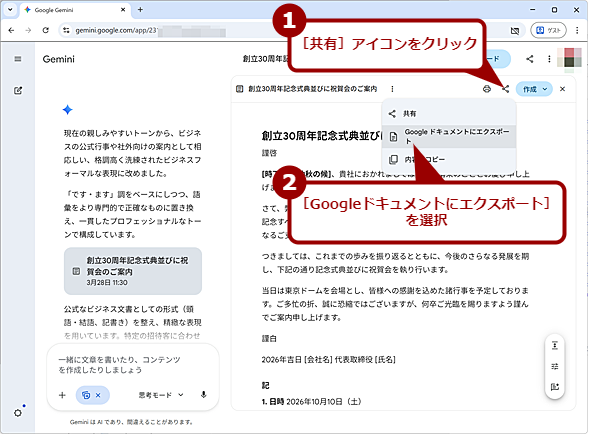Select 共有 from the share menu
Image resolution: width=589 pixels, height=435 pixels.
[x=449, y=113]
